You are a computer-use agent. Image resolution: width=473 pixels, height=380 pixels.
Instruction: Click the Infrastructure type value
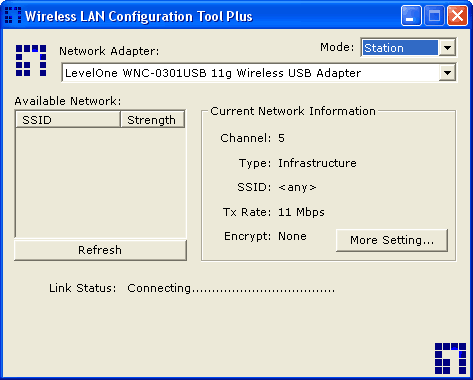click(317, 163)
